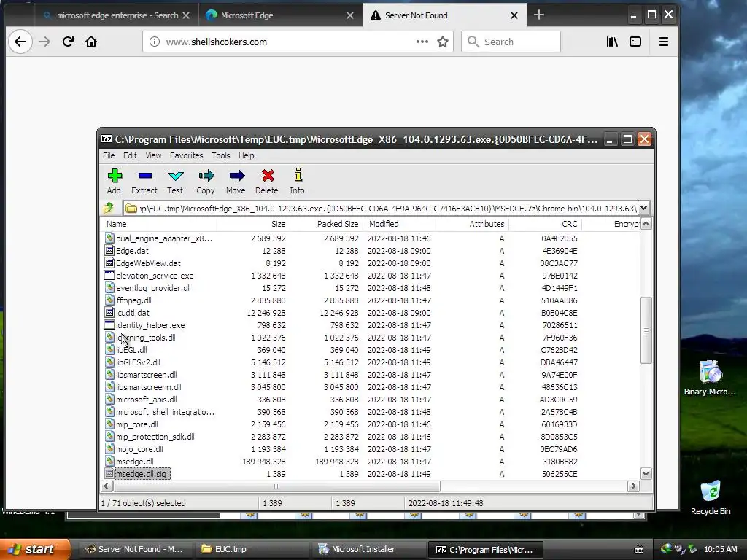
Task: Open the 7-Zip Edit menu
Action: point(130,155)
